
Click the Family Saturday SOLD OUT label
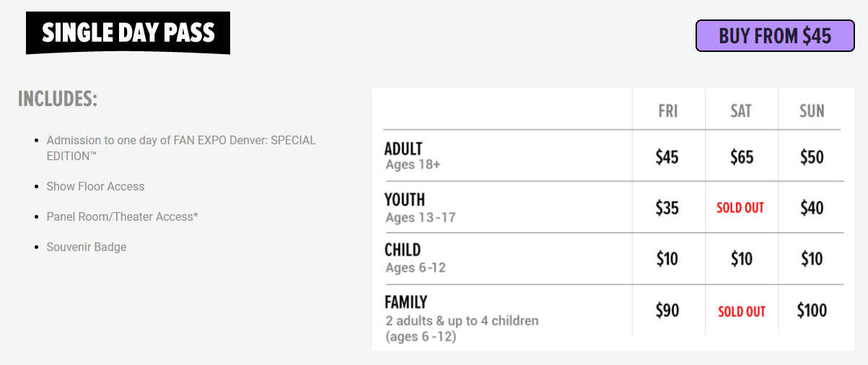[x=742, y=312]
